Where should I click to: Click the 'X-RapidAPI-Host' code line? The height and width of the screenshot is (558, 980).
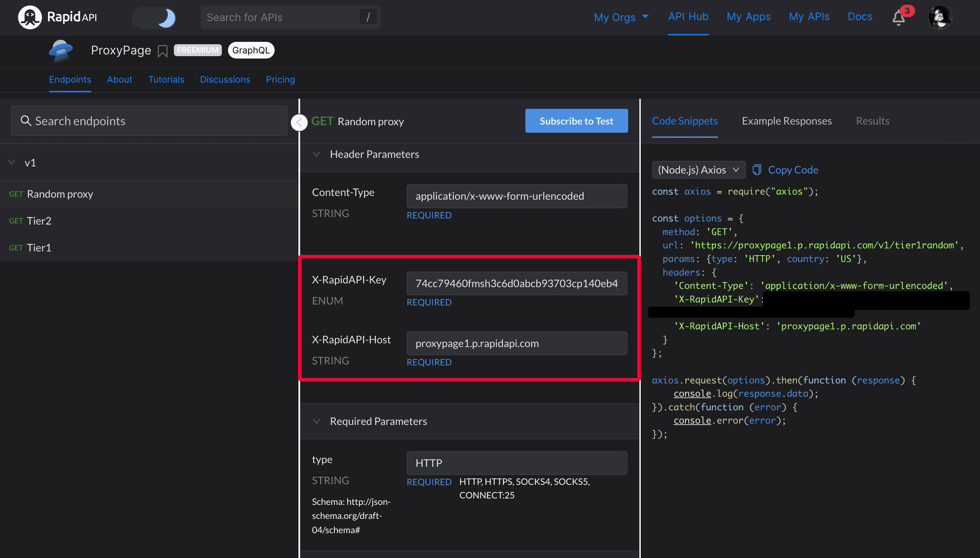click(x=797, y=326)
